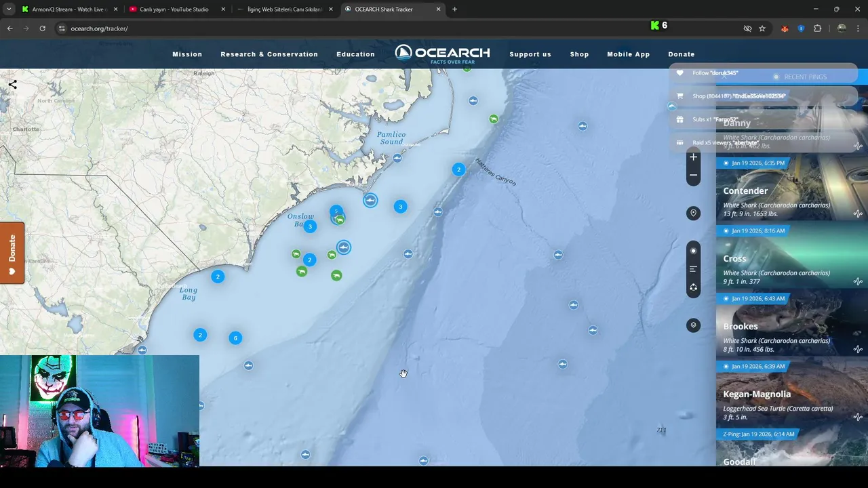
Task: Go to the Shop page
Action: point(579,54)
